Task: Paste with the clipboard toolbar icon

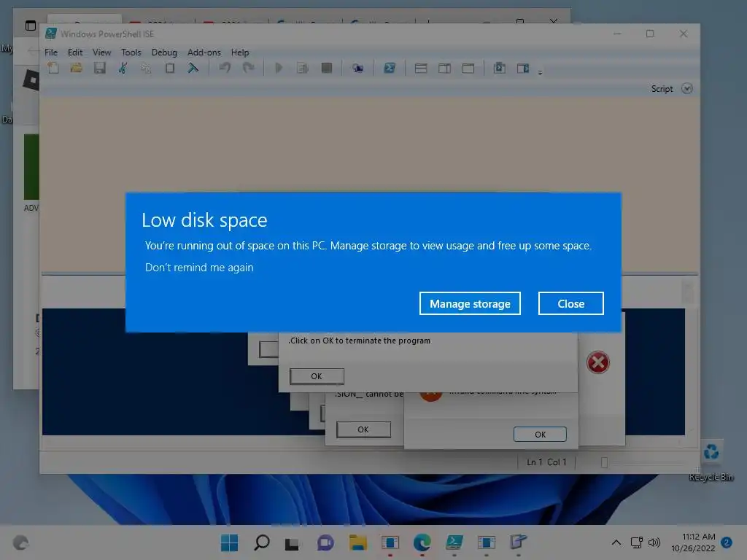Action: tap(169, 68)
